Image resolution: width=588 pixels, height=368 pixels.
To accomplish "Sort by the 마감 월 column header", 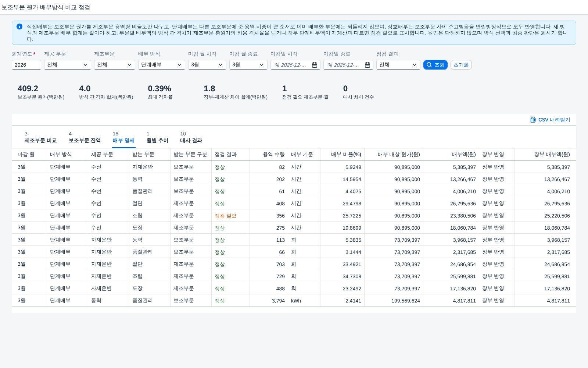I will click(x=29, y=155).
